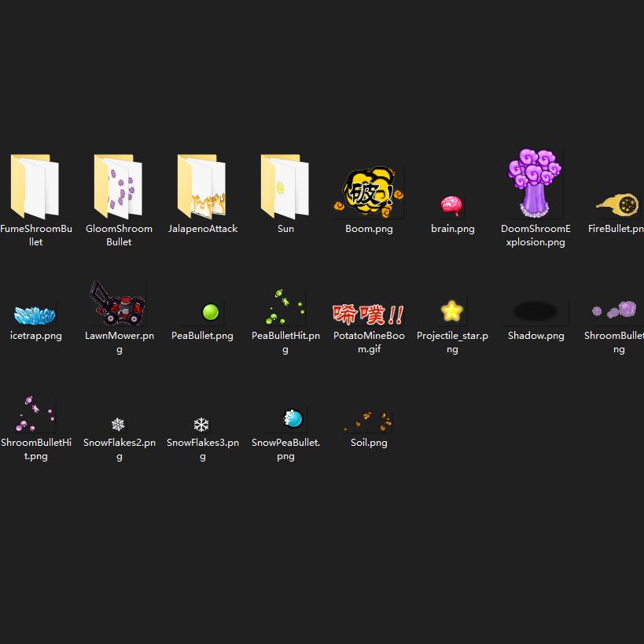The image size is (644, 644).
Task: Click the "SnowPeaBullet.png" file name
Action: [285, 449]
